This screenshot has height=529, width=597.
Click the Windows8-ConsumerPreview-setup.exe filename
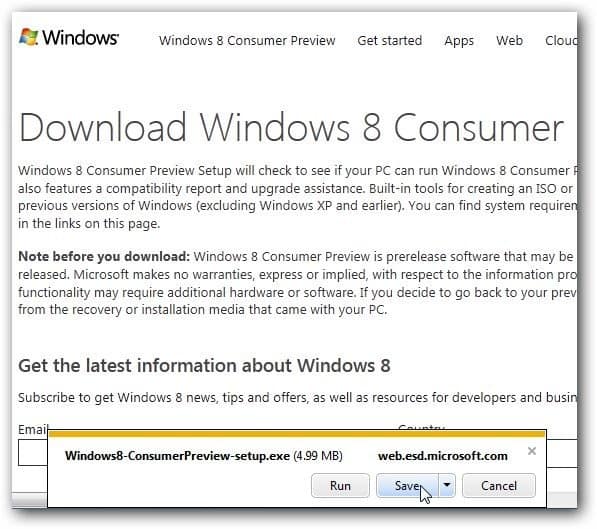[x=177, y=456]
